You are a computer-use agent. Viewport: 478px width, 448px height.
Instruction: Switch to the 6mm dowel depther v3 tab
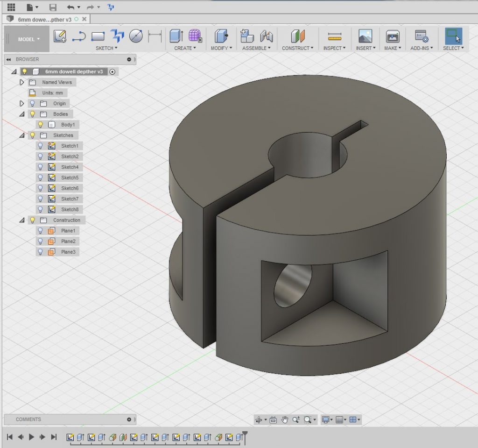coord(44,19)
